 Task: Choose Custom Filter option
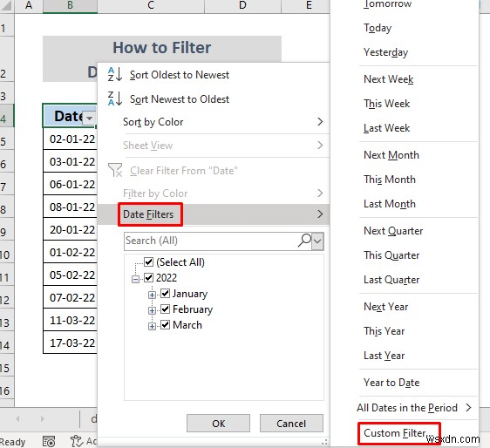(x=394, y=433)
